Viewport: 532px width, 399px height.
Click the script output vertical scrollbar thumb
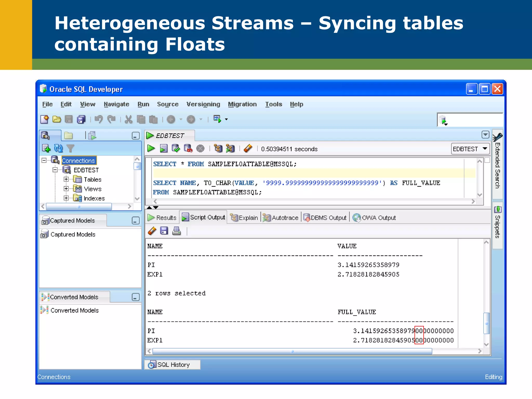tap(487, 323)
